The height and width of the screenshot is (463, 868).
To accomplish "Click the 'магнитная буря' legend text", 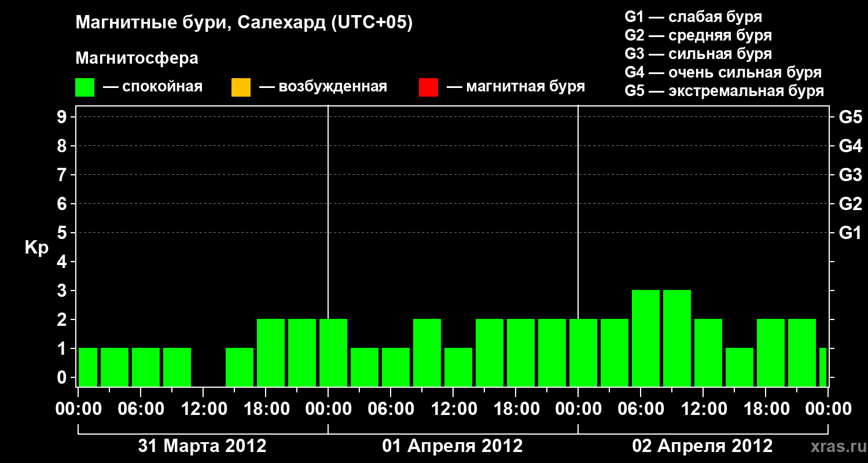I will pos(525,87).
